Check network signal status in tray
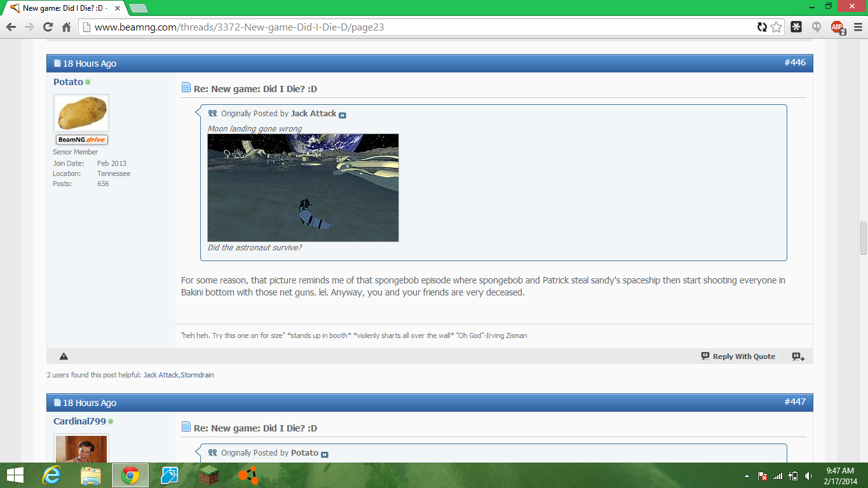Screen dimensions: 868x488 coord(778,476)
